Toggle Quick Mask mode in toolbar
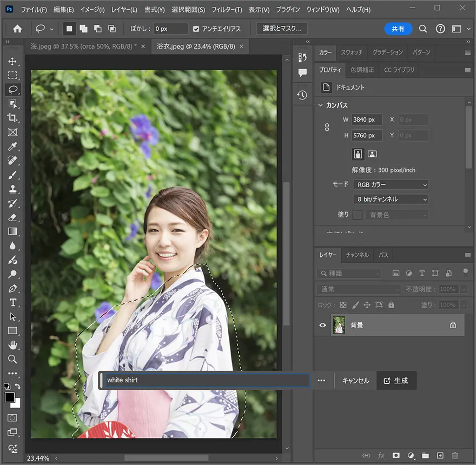The image size is (476, 465). [12, 418]
